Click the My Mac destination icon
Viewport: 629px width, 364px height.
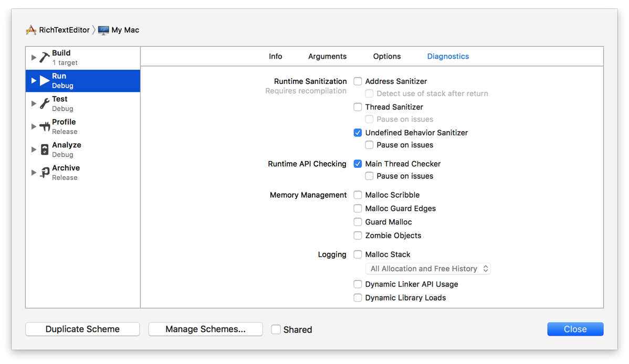pos(103,30)
